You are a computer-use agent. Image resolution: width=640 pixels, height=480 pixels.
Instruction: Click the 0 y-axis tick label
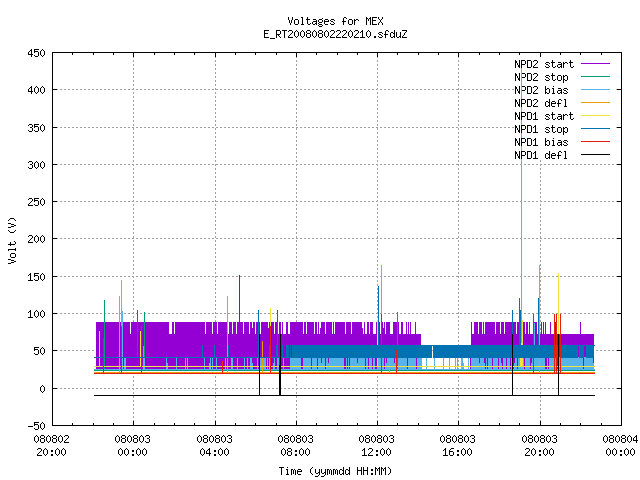[42, 389]
